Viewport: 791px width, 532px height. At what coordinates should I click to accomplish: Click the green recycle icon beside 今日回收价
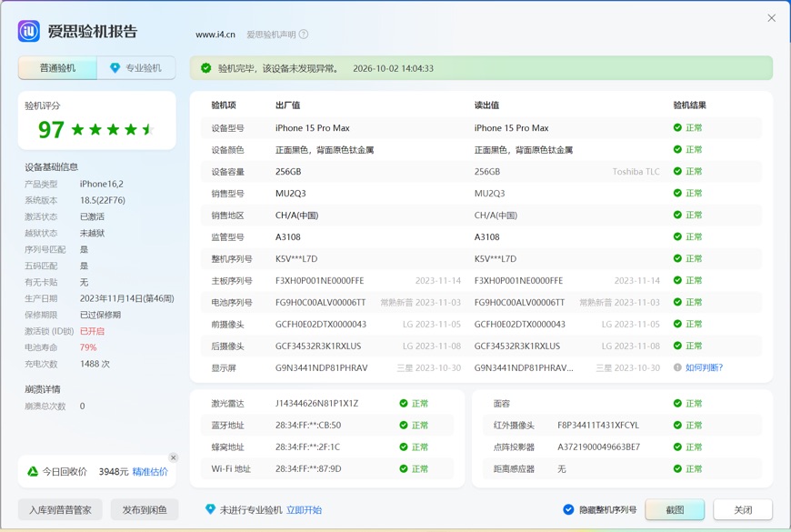coord(33,471)
